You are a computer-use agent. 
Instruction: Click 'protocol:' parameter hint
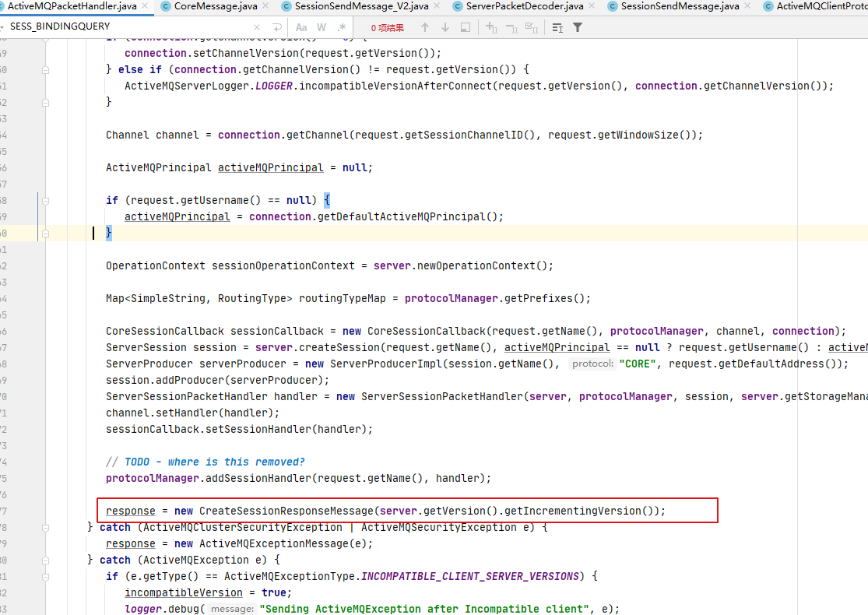point(592,364)
